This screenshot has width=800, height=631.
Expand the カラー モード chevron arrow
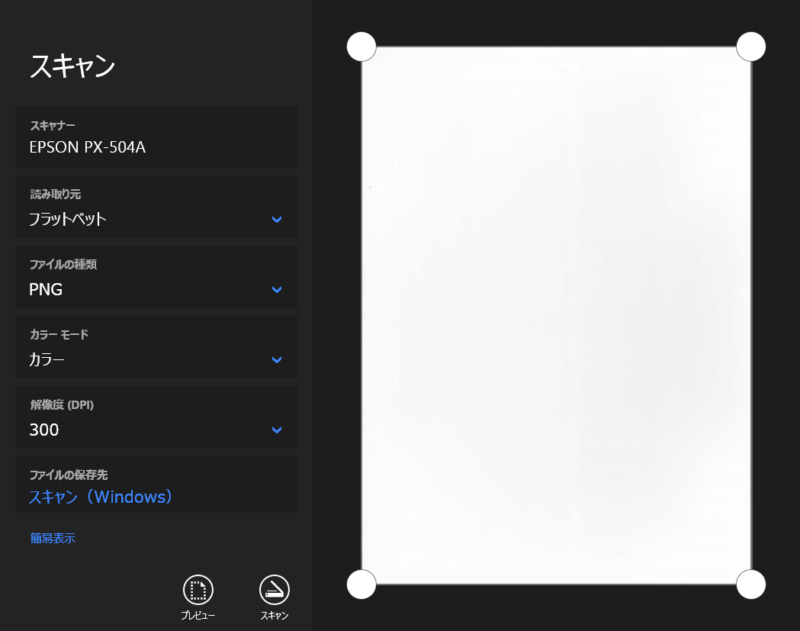[x=277, y=360]
